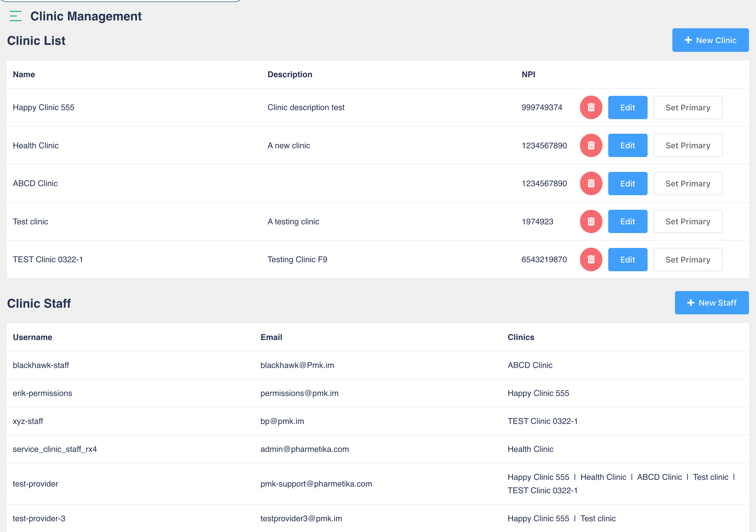Open Edit for ABCD Clinic
Screen dimensions: 756x532
pyautogui.click(x=627, y=183)
